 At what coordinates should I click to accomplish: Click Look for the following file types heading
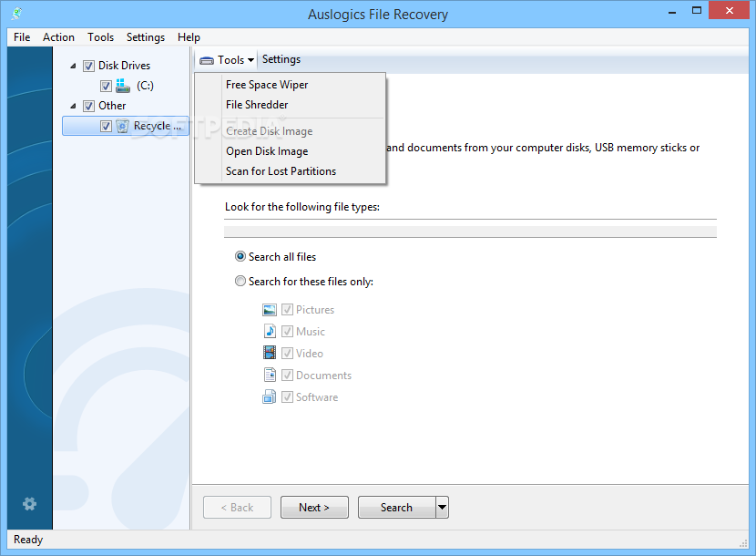(302, 207)
